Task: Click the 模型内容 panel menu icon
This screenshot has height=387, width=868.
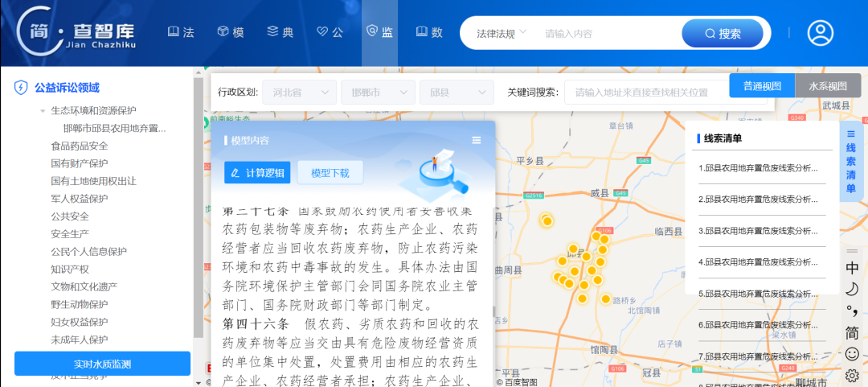Action: [x=477, y=140]
